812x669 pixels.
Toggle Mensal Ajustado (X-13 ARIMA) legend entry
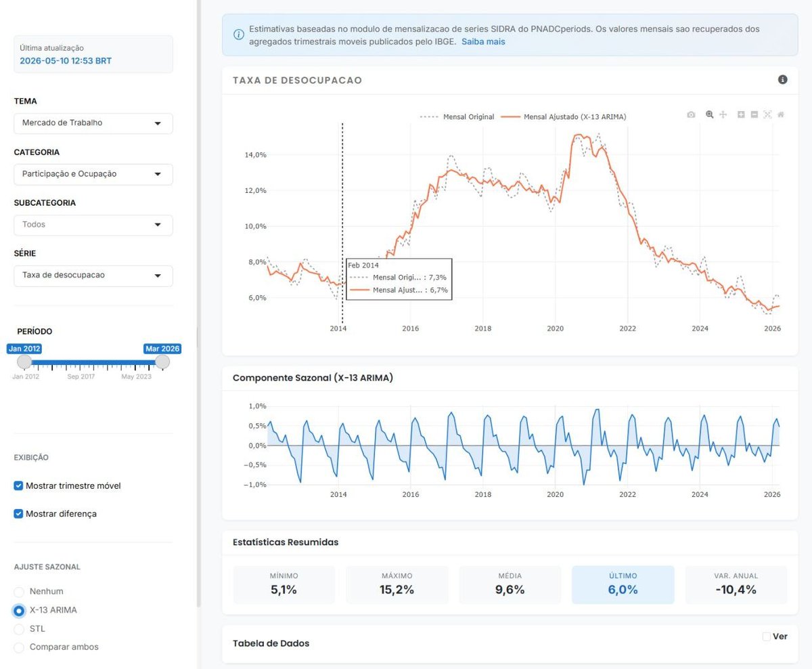(x=565, y=116)
